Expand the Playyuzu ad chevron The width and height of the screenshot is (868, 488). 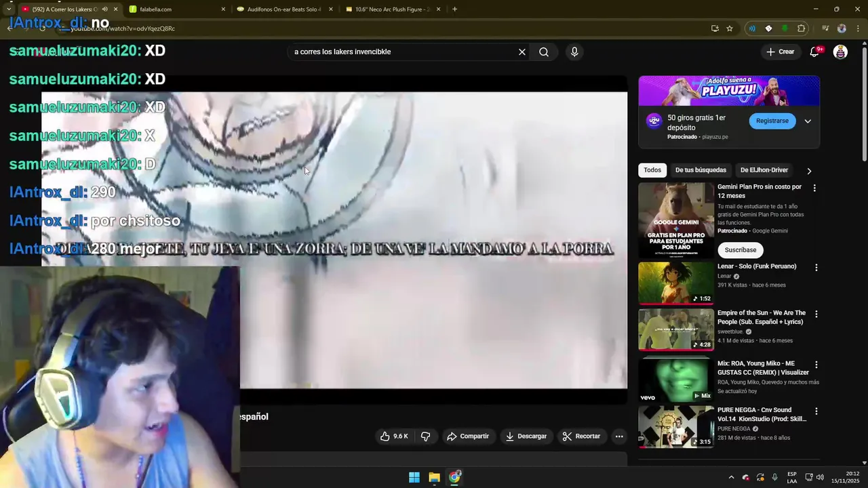click(x=808, y=121)
